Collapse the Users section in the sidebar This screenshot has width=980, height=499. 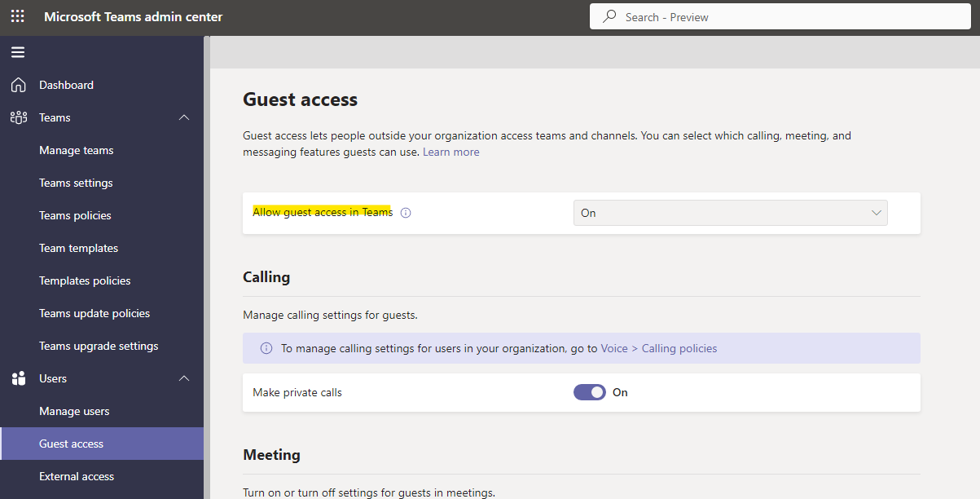[183, 378]
